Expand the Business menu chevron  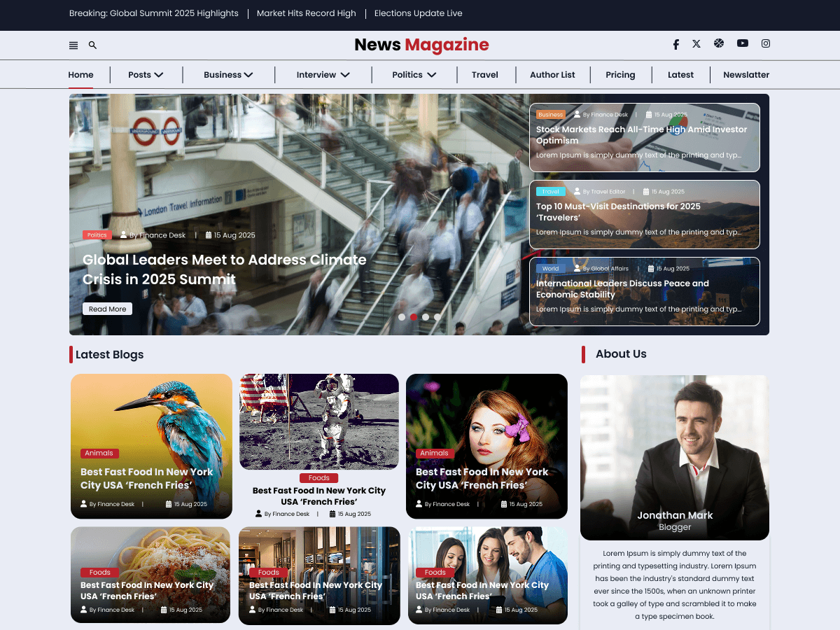tap(248, 75)
